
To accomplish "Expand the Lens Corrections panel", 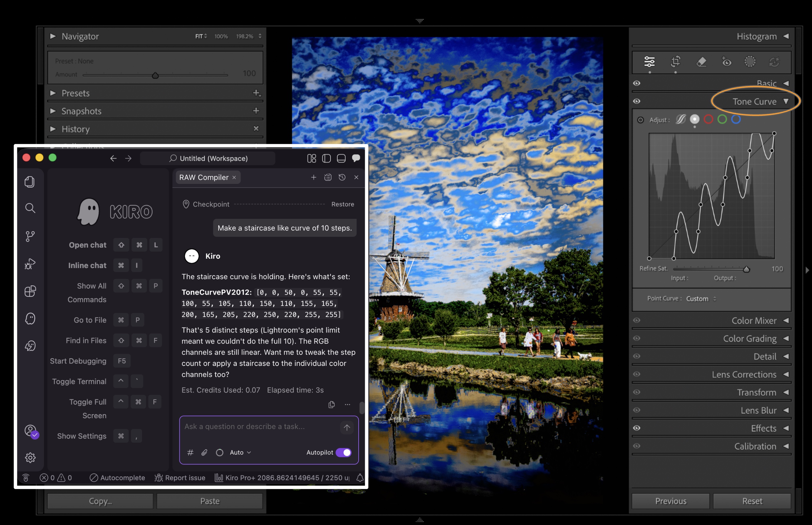I will tap(786, 374).
